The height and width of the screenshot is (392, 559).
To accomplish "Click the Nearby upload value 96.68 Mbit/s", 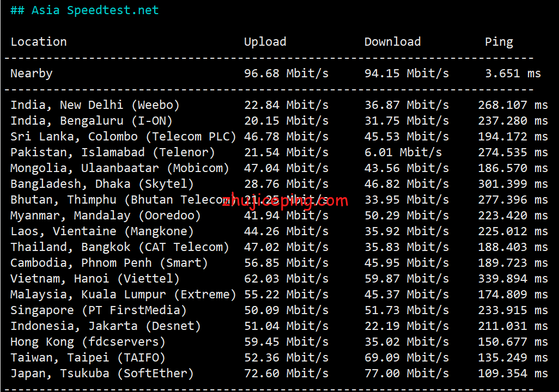I will (286, 73).
